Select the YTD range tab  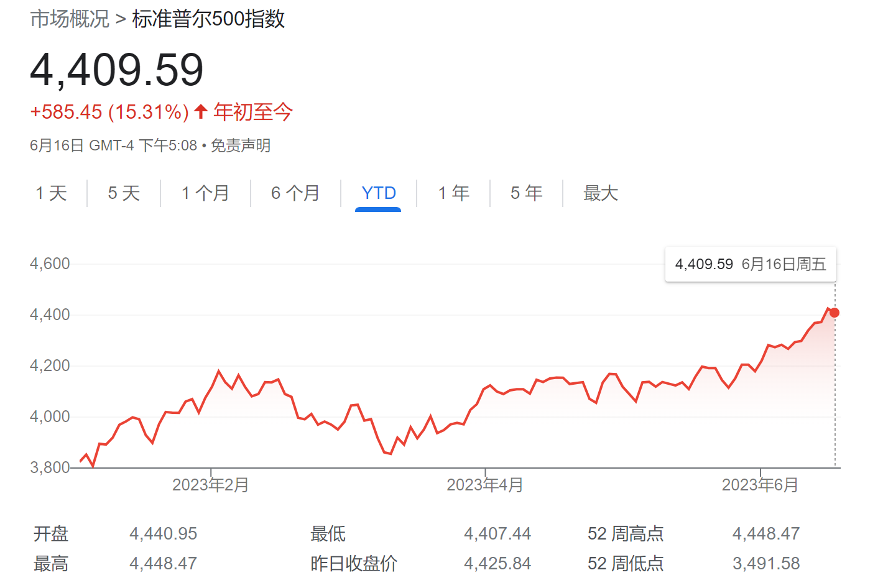pyautogui.click(x=379, y=193)
